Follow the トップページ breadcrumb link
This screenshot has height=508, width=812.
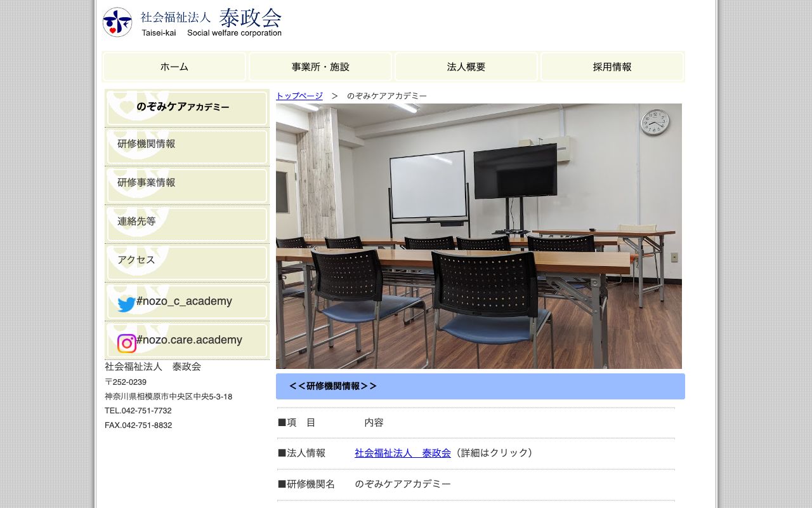point(298,95)
